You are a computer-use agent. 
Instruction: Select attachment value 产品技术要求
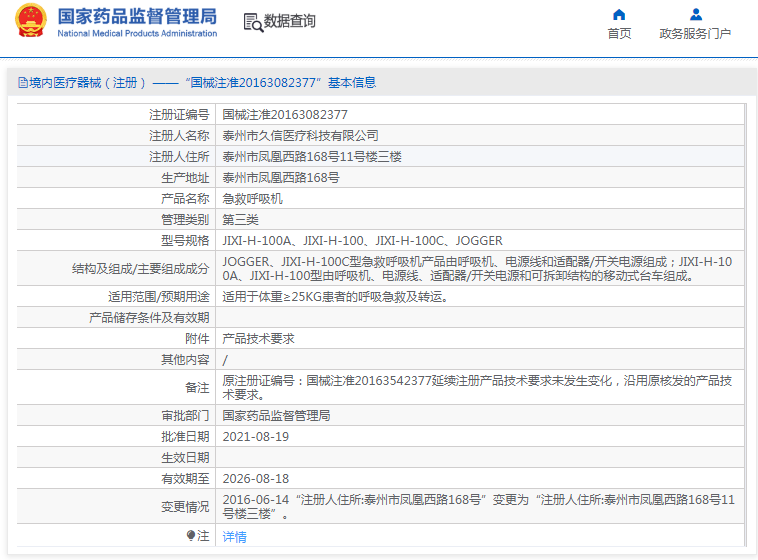258,339
